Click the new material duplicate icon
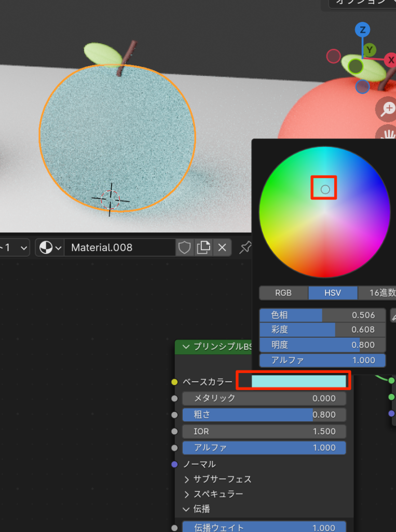The width and height of the screenshot is (396, 532). (x=203, y=248)
